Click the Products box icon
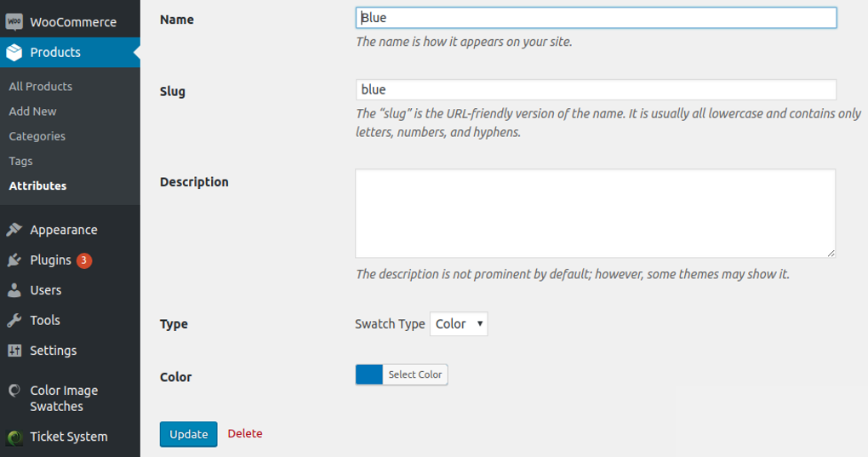The height and width of the screenshot is (457, 868). click(x=14, y=52)
